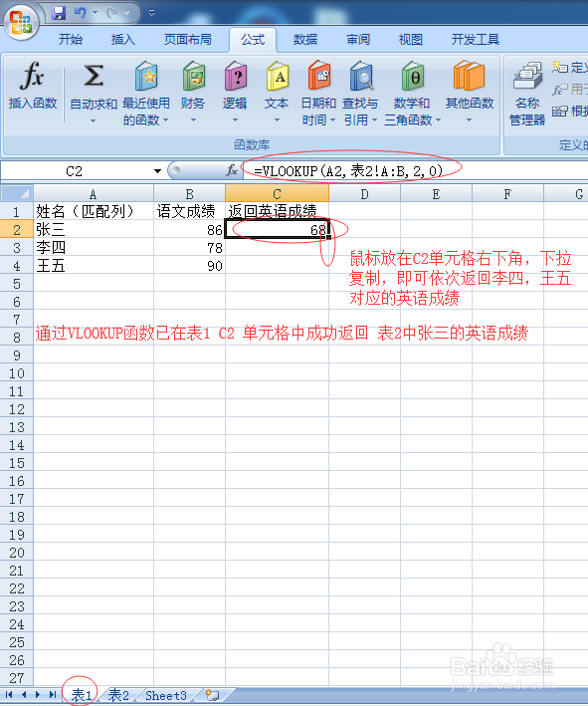Image resolution: width=588 pixels, height=706 pixels.
Task: Open 最近使用的函数 list
Action: [146, 94]
